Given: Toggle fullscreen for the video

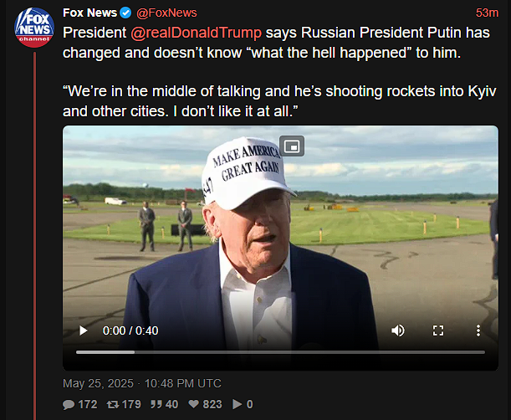Looking at the screenshot, I should coord(437,330).
